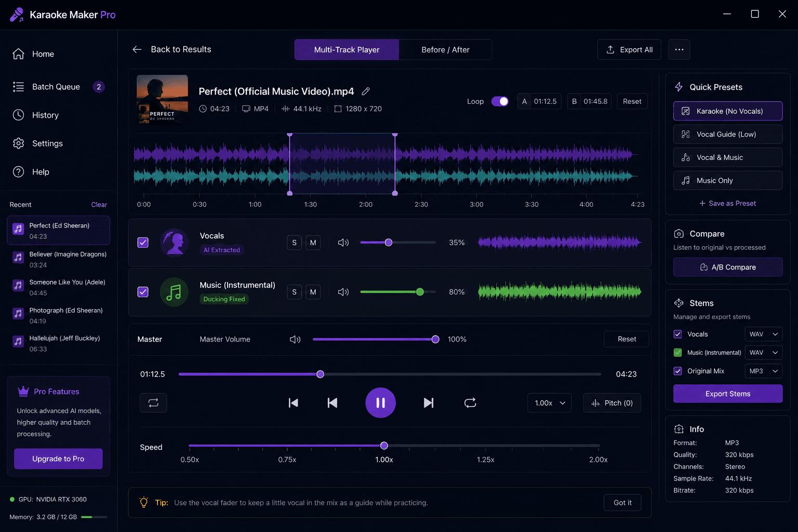The height and width of the screenshot is (532, 798).
Task: Click the Master Volume speaker icon
Action: tap(295, 339)
